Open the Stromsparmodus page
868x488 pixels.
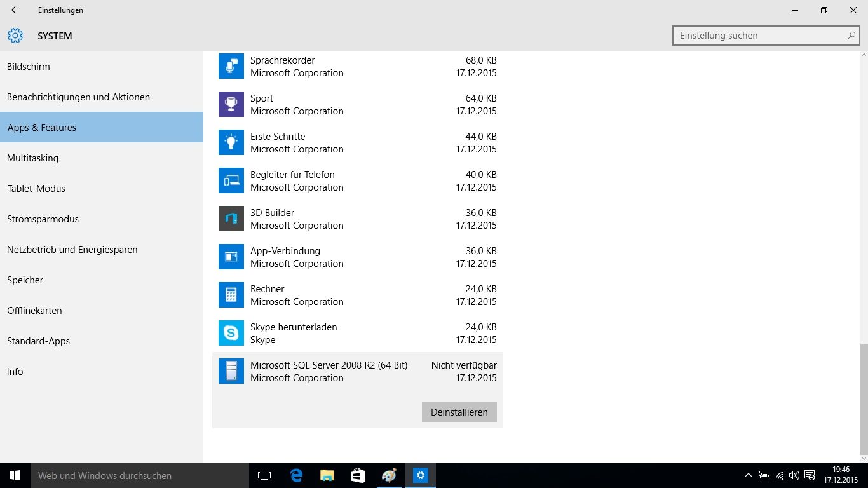coord(102,219)
